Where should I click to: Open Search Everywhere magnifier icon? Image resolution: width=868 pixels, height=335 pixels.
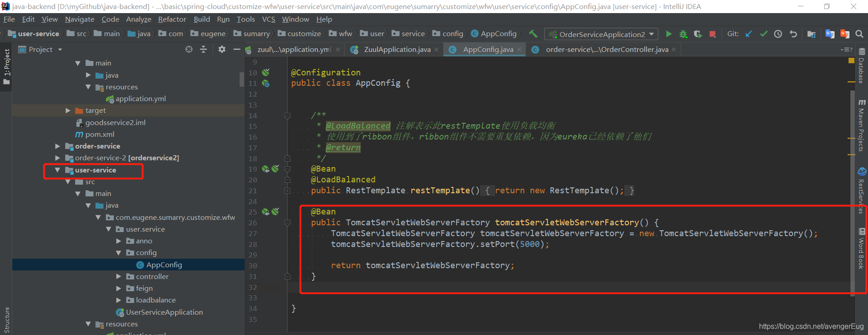pyautogui.click(x=859, y=34)
